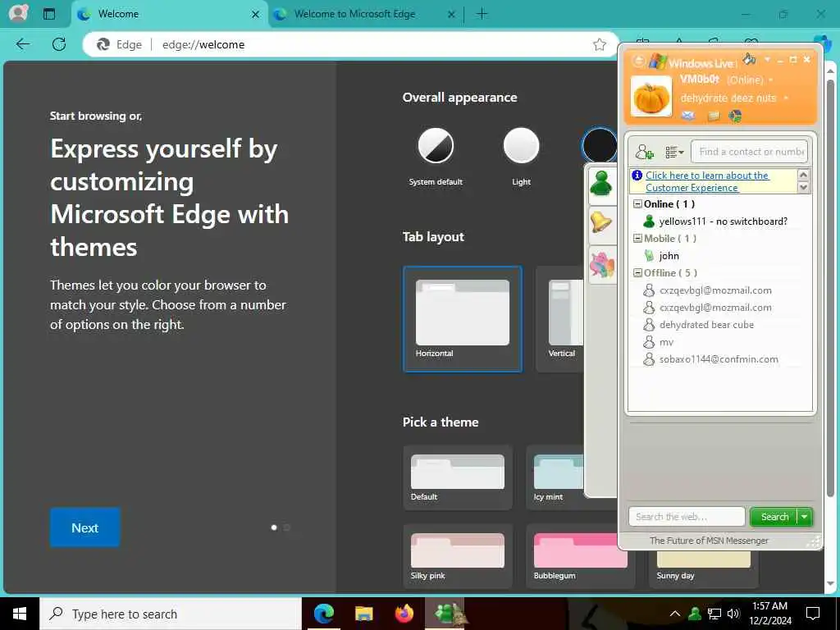Click the Search the web field
Viewport: 840px width, 630px height.
tap(687, 517)
